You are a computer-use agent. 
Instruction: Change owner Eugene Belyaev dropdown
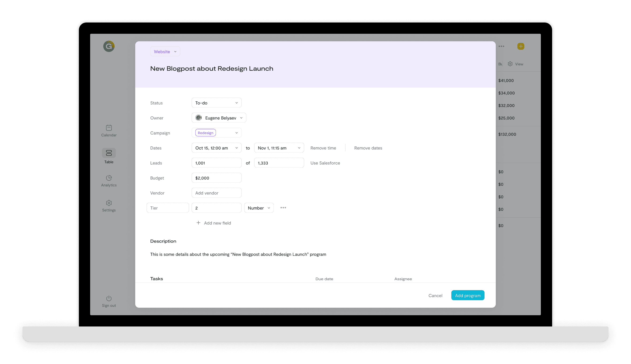(219, 118)
